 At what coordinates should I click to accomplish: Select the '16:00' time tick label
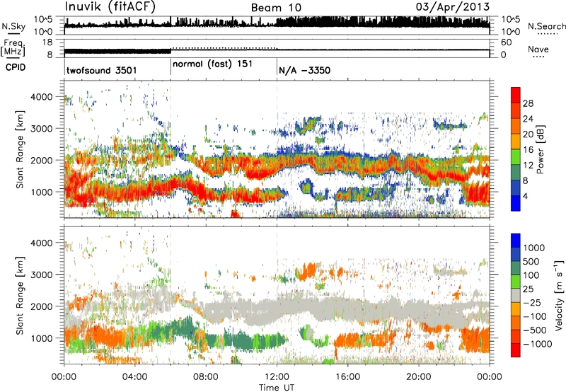pos(347,377)
